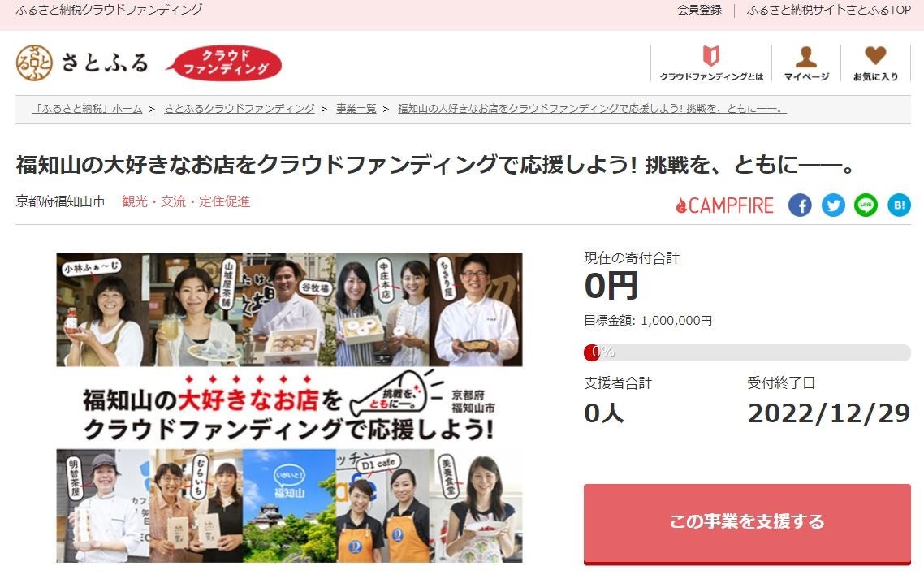Screen dimensions: 924x579
Task: Click the project title breadcrumb link
Action: [x=592, y=109]
